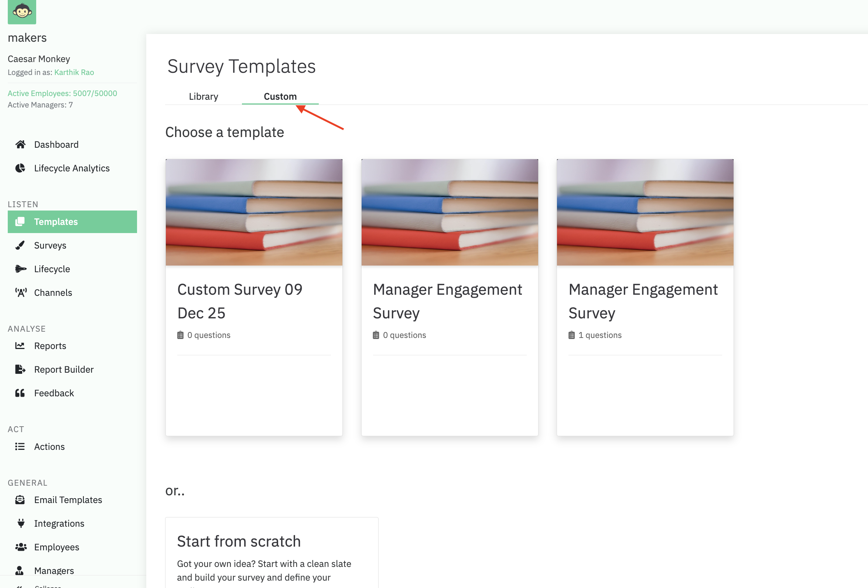The width and height of the screenshot is (868, 588).
Task: Select the Custom tab
Action: (x=280, y=96)
